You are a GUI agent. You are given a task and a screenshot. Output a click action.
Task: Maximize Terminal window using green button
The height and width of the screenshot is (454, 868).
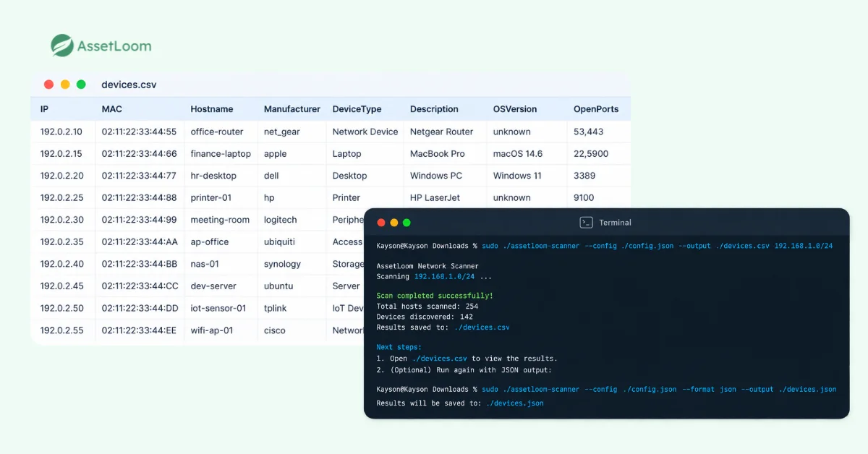tap(407, 223)
